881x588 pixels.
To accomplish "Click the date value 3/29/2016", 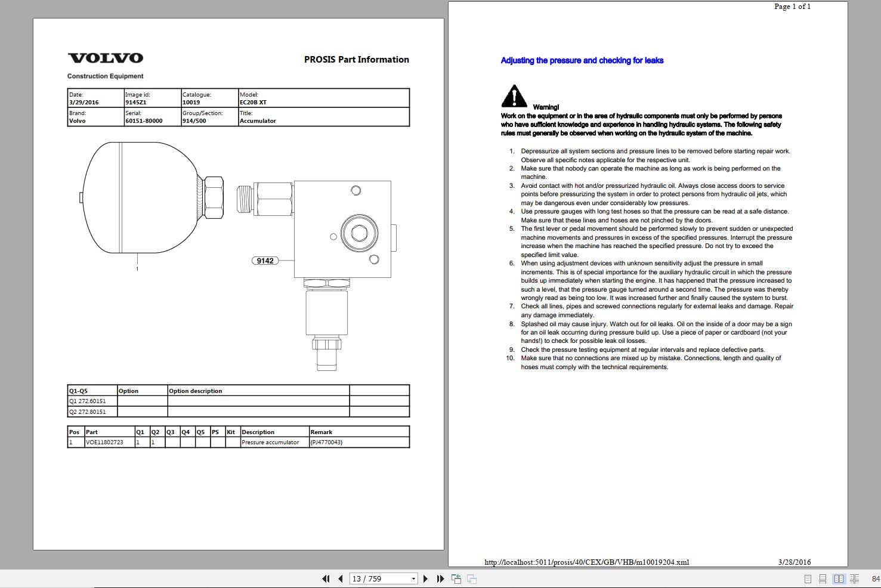I will (x=84, y=103).
